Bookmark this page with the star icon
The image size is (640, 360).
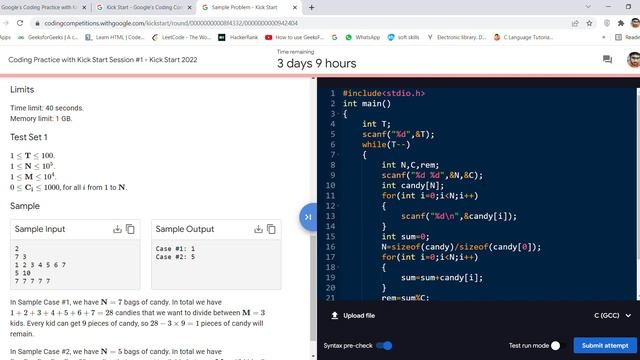coord(589,23)
